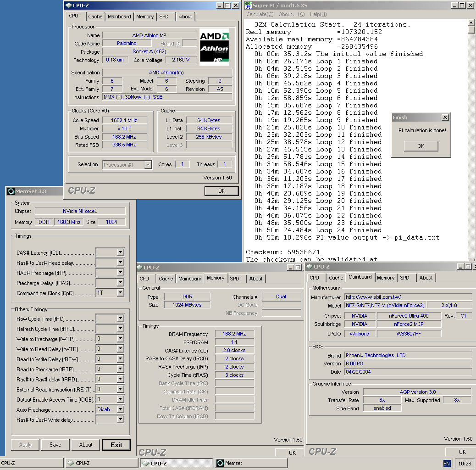Open RAS# Precharge (tRP) dropdown in MemSet

click(121, 273)
